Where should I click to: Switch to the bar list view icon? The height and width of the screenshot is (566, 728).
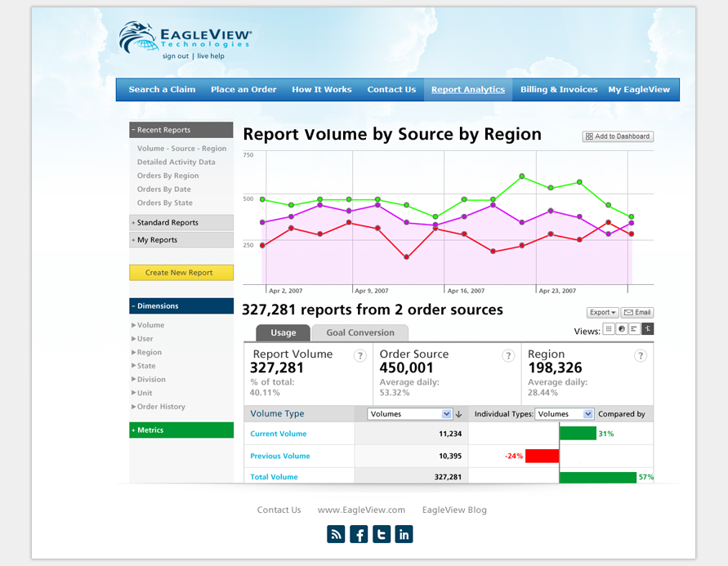pyautogui.click(x=634, y=329)
